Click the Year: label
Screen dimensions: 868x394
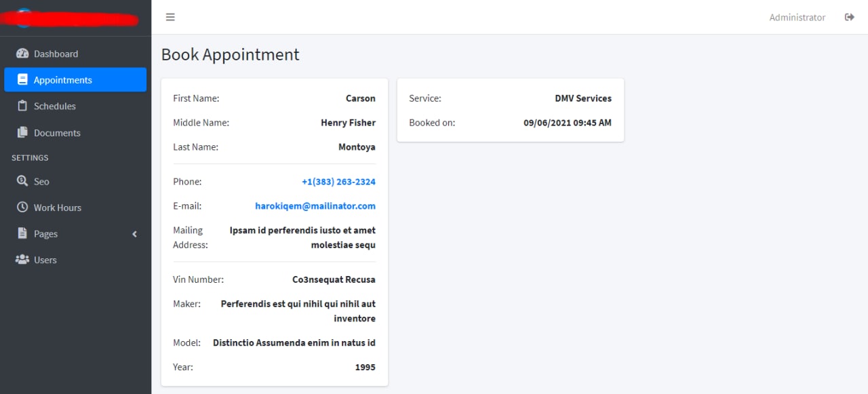coord(183,367)
